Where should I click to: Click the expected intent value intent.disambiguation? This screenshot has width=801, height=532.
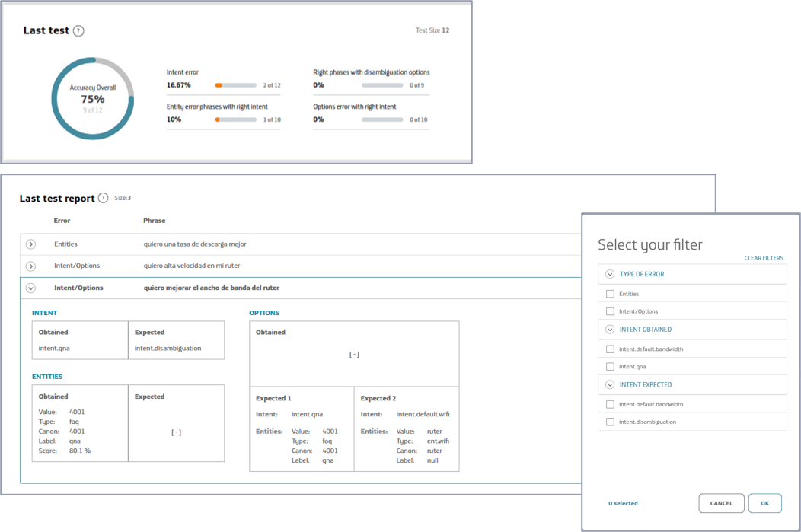168,349
